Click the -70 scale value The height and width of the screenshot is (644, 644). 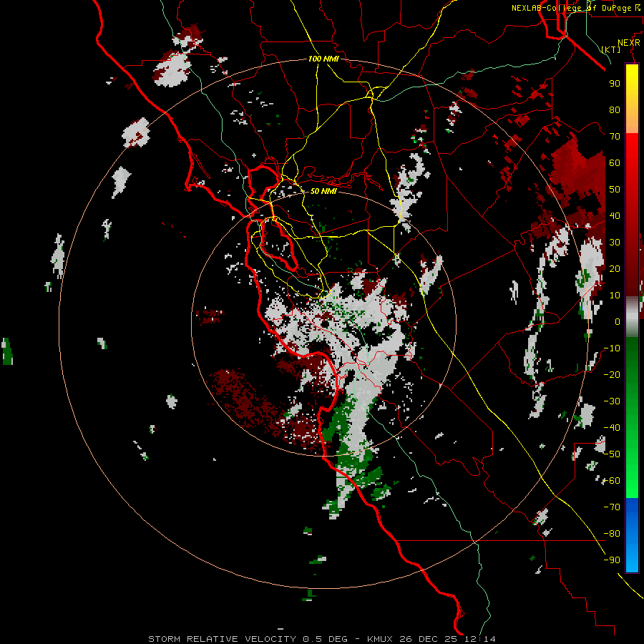[x=612, y=507]
